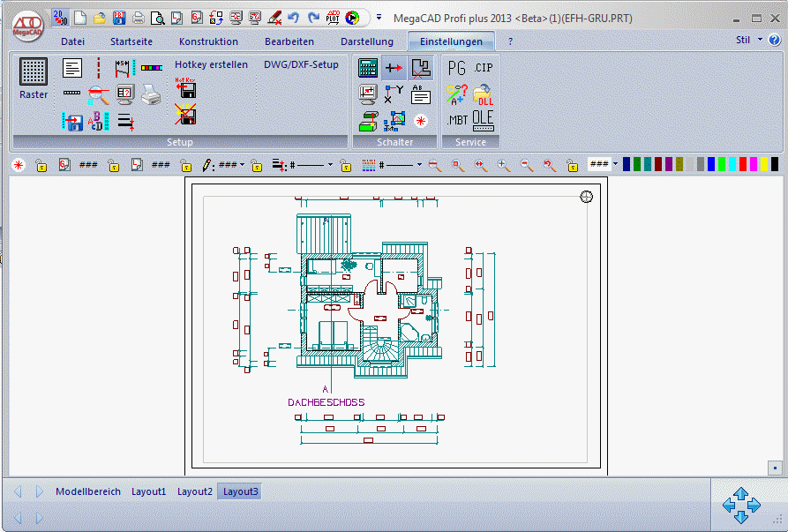Expand the first line-type dropdown arrow

pyautogui.click(x=330, y=164)
